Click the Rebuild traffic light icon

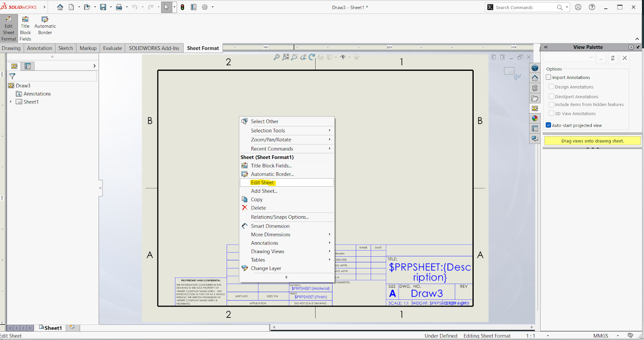[x=182, y=7]
